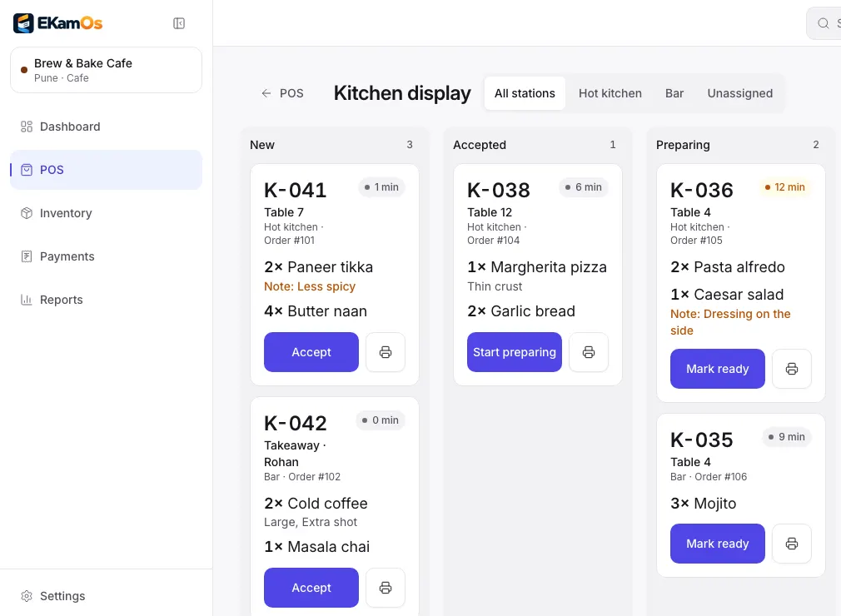
Task: Click '2× Pasta alfredo' item
Action: [727, 267]
